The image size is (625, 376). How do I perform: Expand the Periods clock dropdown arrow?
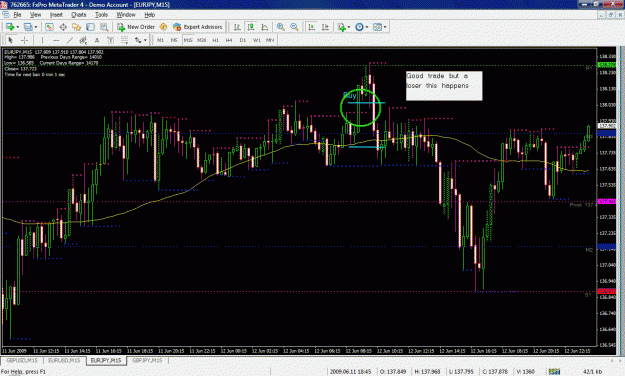(x=367, y=27)
